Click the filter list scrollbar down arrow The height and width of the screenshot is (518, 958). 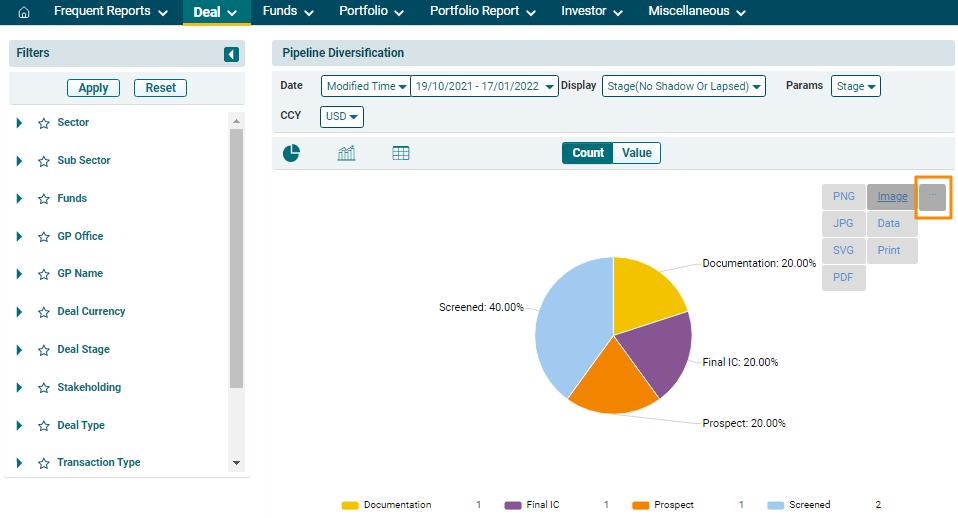(x=236, y=463)
